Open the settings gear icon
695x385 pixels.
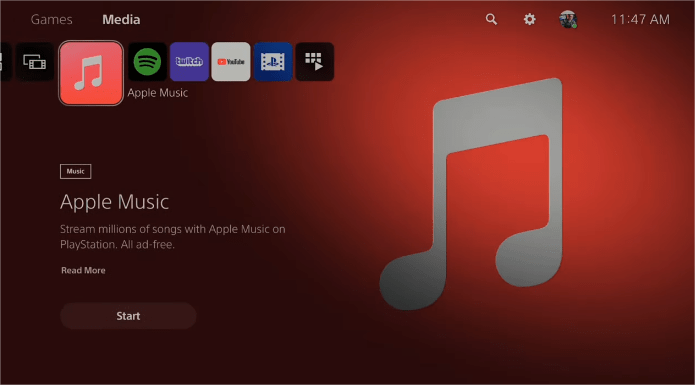click(529, 19)
